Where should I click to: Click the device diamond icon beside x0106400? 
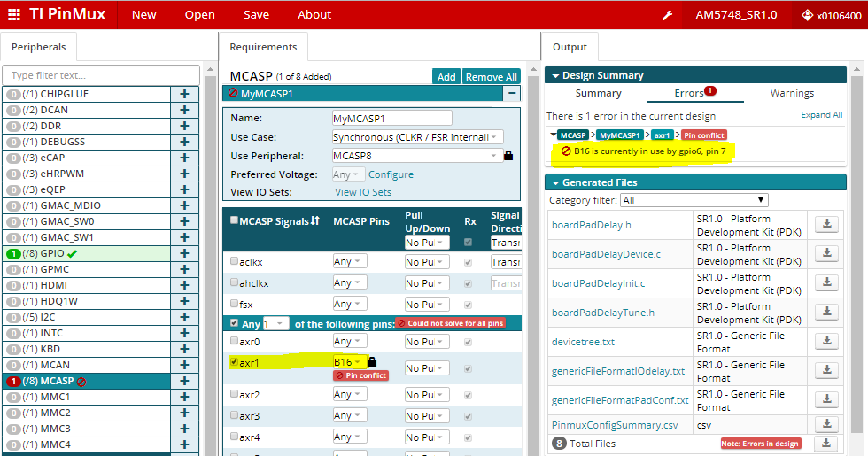(x=807, y=15)
